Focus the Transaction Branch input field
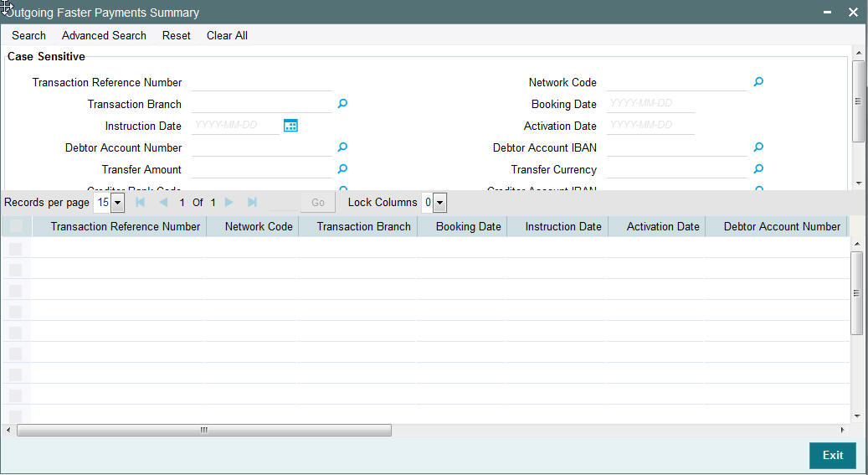 (x=261, y=104)
